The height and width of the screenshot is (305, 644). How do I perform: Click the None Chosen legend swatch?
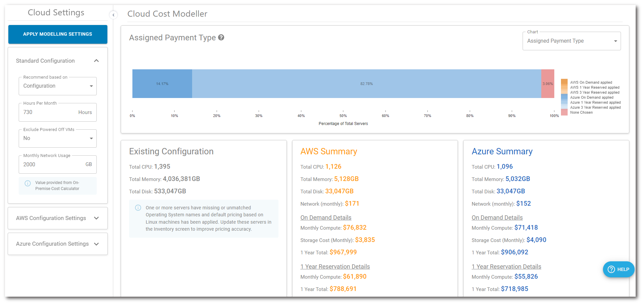pos(564,112)
